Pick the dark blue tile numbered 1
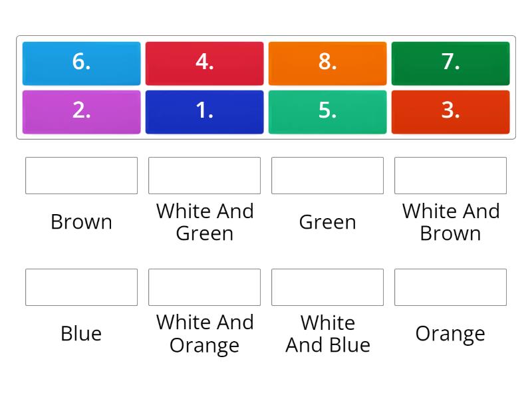The image size is (532, 399). pyautogui.click(x=205, y=112)
